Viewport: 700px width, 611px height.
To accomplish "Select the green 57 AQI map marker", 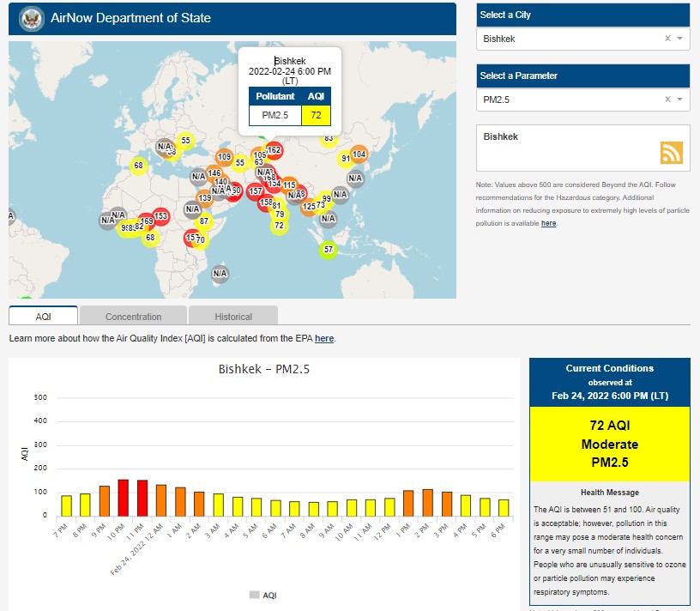I will 328,250.
